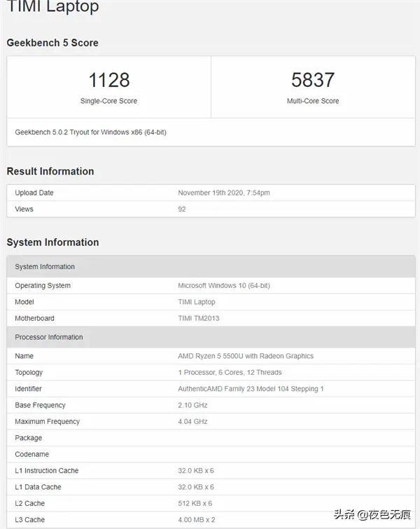
Task: Select 'AuthenticAMD Family 23 Model 104 Stepping 1'
Action: [x=251, y=389]
